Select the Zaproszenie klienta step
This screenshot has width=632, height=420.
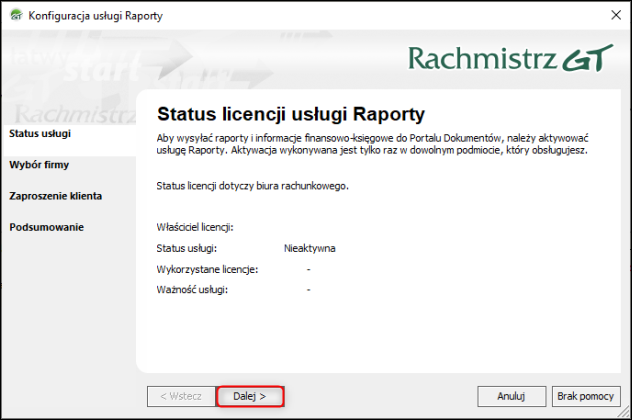tap(56, 196)
